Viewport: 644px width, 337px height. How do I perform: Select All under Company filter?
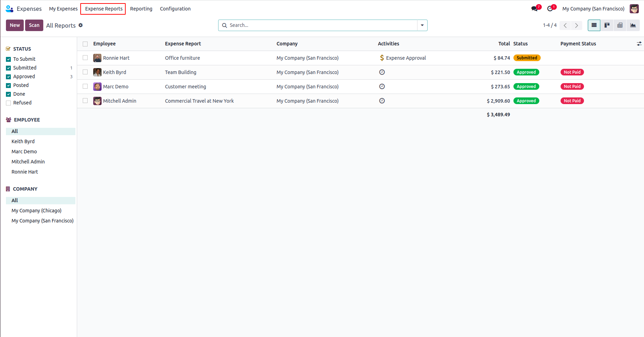click(40, 200)
